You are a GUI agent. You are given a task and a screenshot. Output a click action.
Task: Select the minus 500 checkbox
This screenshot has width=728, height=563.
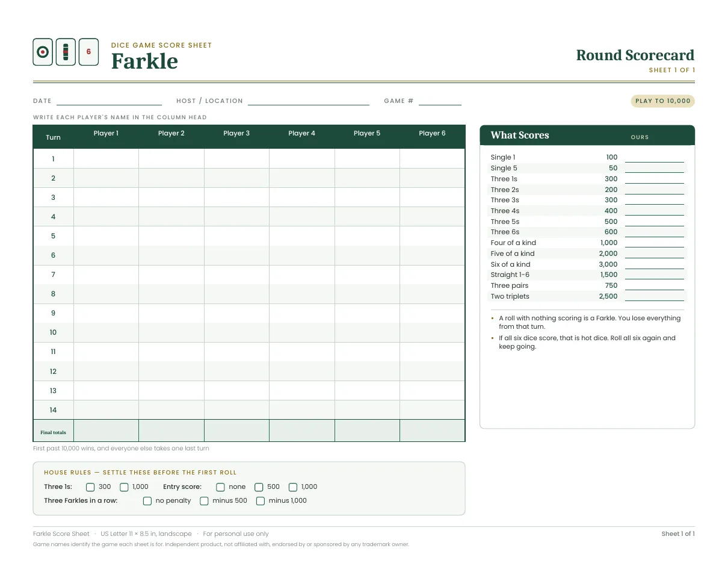tap(204, 501)
